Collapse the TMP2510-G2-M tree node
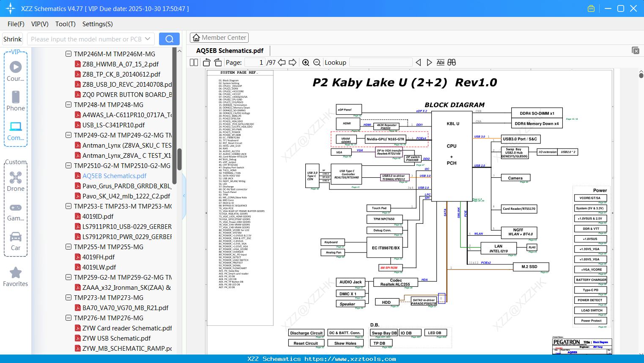The image size is (644, 363). [69, 166]
